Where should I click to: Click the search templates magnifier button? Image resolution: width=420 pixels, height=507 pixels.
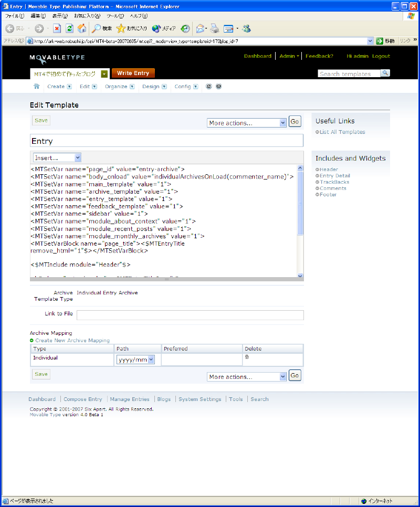[x=385, y=73]
